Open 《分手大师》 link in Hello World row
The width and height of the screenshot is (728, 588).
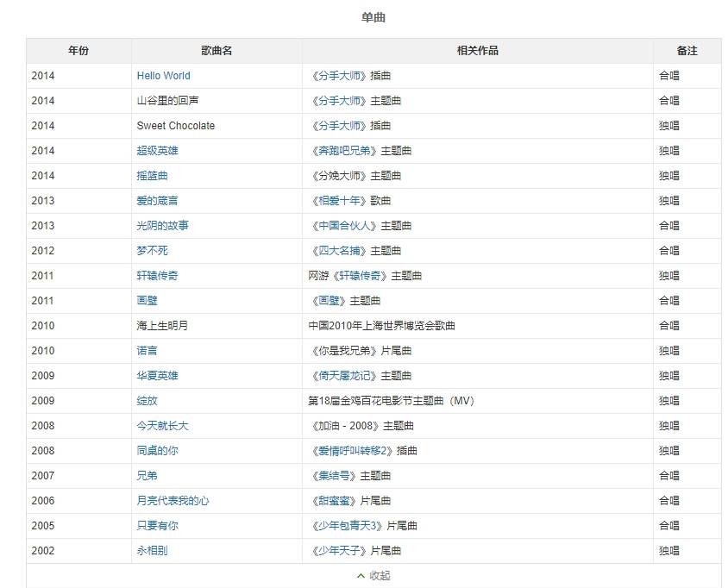click(x=339, y=76)
